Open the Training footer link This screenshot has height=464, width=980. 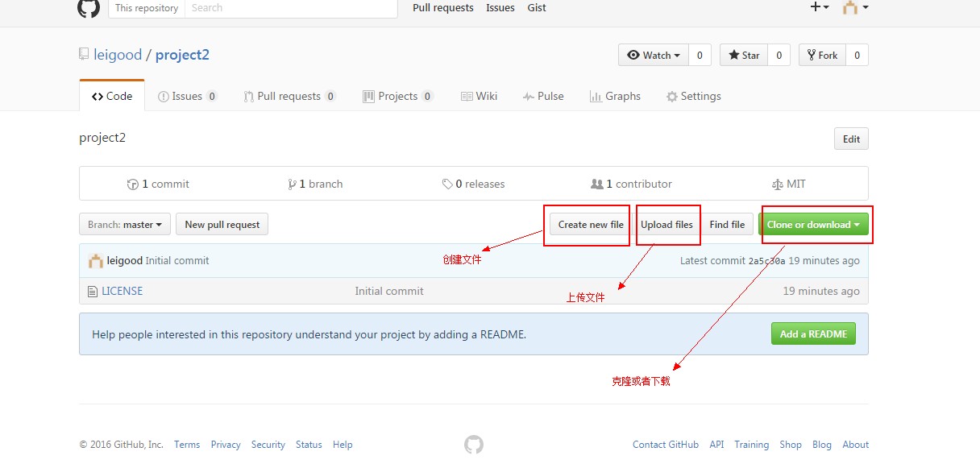pos(751,445)
